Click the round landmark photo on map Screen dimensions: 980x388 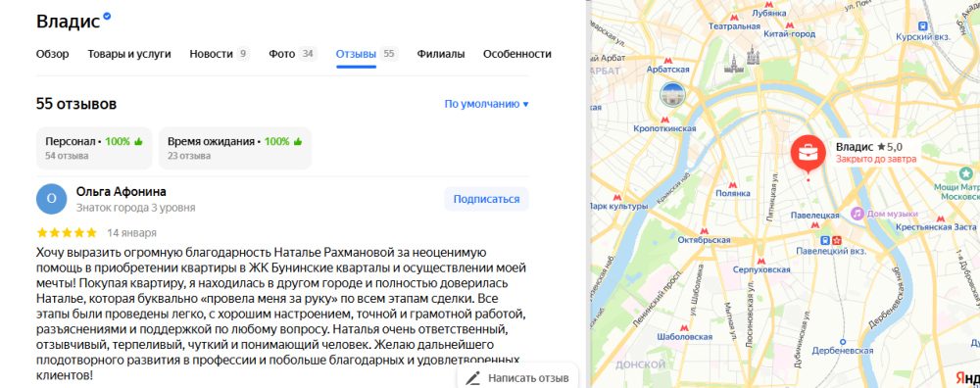coord(673,95)
